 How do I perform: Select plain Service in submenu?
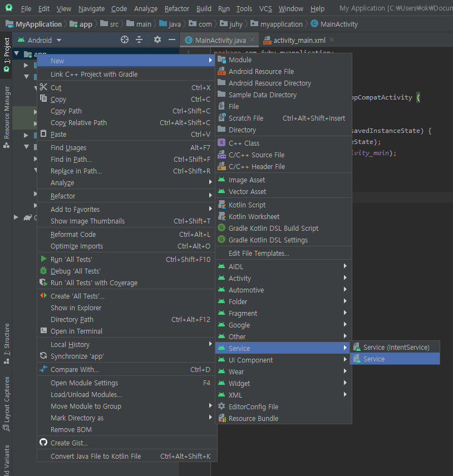coord(395,359)
